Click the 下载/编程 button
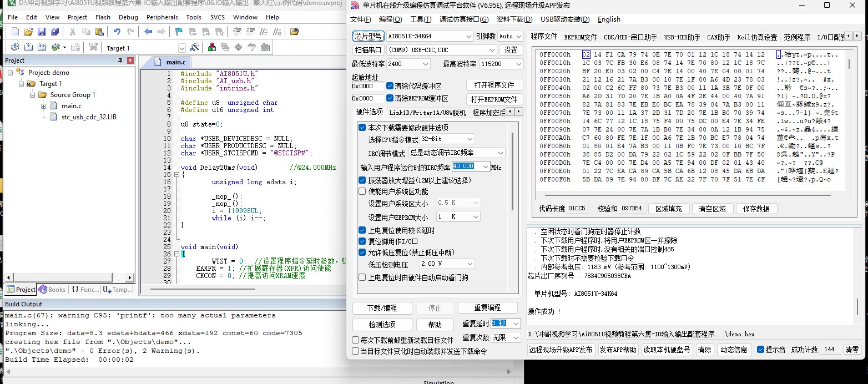Screen dimensions: 868x384 (x=382, y=308)
